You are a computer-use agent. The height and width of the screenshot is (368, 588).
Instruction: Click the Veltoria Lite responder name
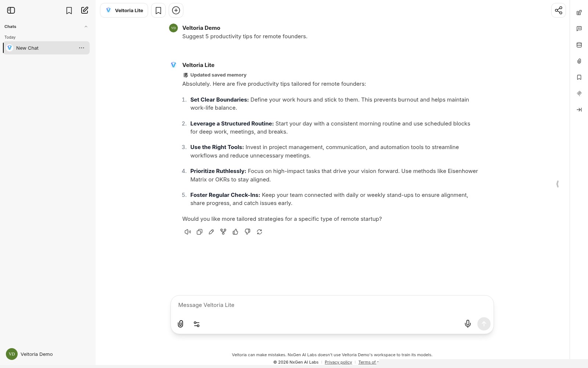[198, 65]
